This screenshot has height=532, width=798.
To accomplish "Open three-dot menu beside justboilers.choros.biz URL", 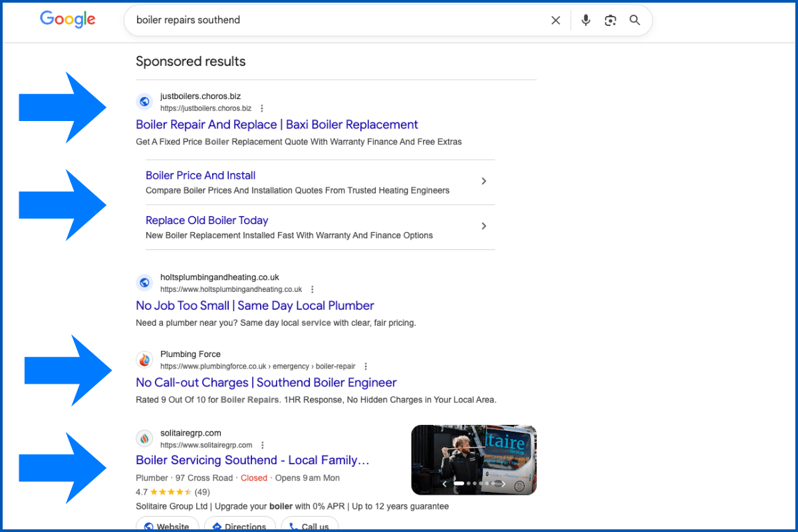I will click(261, 108).
